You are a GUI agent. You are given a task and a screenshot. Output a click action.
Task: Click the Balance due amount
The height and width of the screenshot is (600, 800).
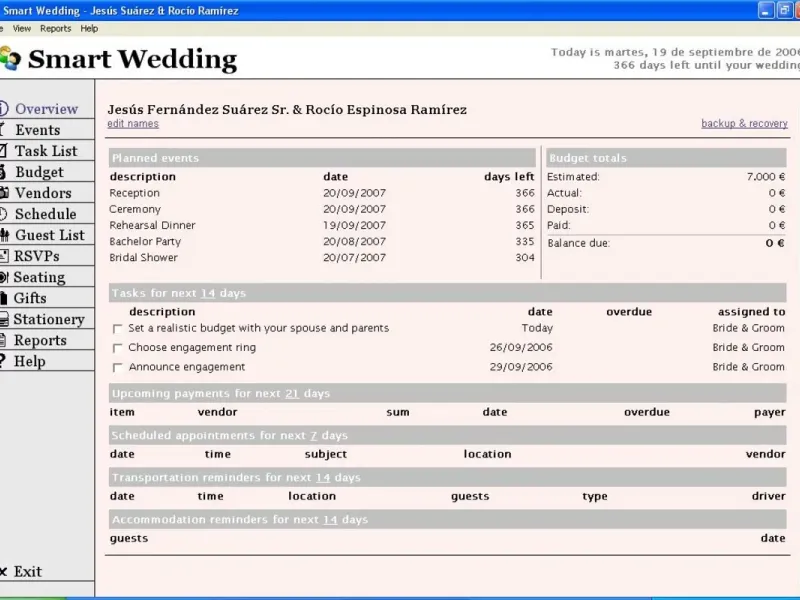(x=775, y=243)
